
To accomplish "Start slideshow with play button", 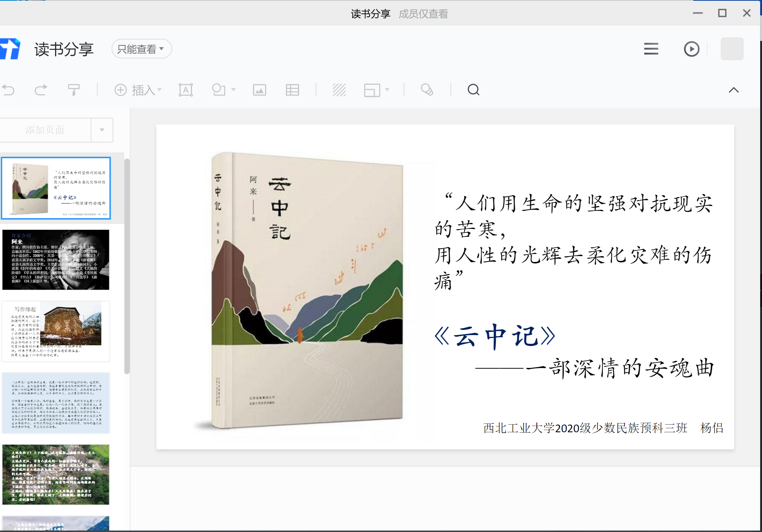I will [691, 49].
